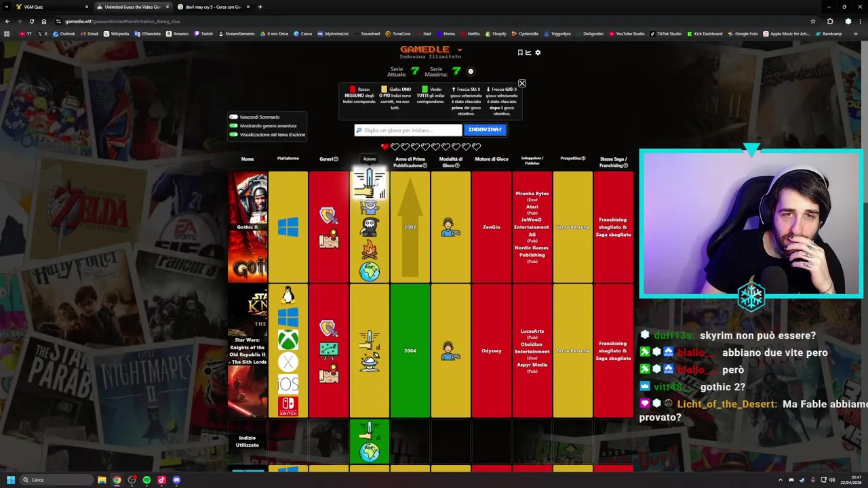Screen dimensions: 868x488
Task: Open the bookmark icon beside the Gamedle logo
Action: [520, 52]
